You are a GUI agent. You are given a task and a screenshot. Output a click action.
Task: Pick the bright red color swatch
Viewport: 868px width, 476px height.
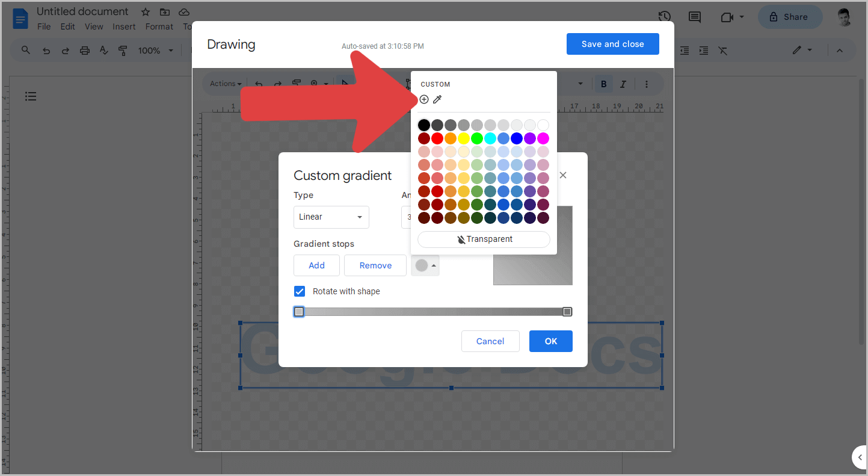pos(437,138)
